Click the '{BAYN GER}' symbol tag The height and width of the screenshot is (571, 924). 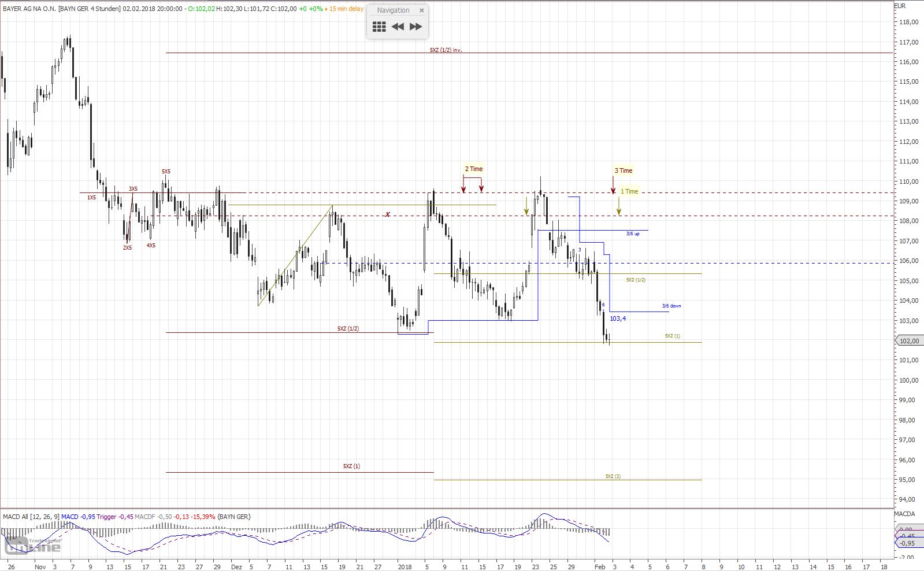(235, 517)
